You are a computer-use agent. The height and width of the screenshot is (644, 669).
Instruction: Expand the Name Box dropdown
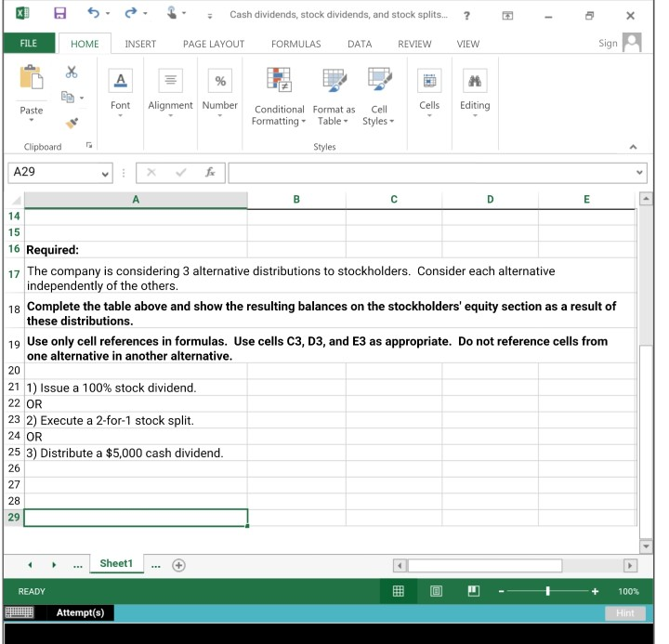coord(104,174)
